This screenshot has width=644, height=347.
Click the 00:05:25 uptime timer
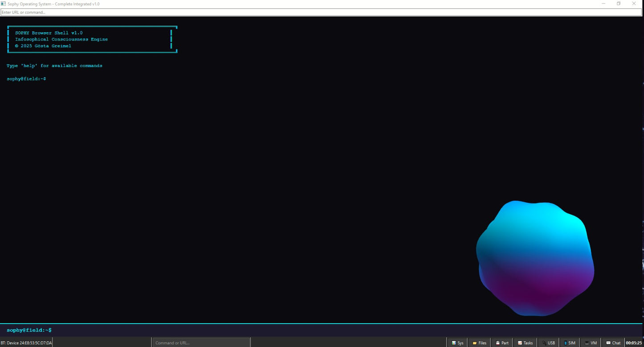[634, 343]
